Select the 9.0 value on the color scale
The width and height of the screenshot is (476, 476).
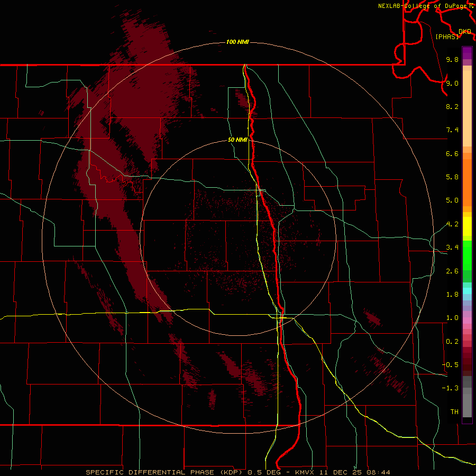[452, 84]
